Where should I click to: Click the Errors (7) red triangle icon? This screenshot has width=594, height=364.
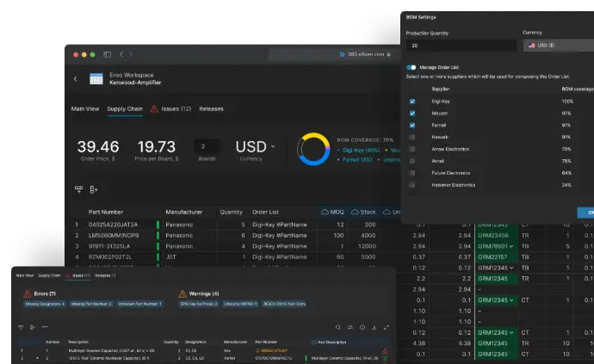pyautogui.click(x=28, y=293)
